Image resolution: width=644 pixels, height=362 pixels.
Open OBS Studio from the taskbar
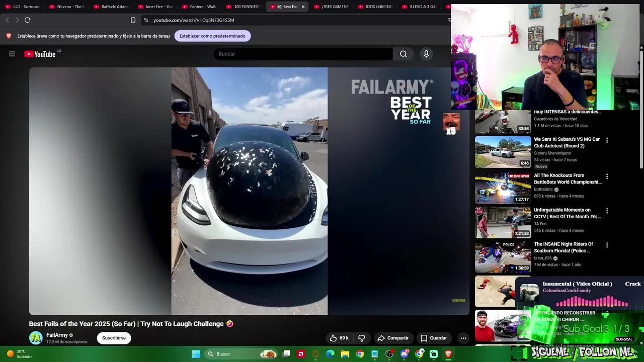point(389,354)
